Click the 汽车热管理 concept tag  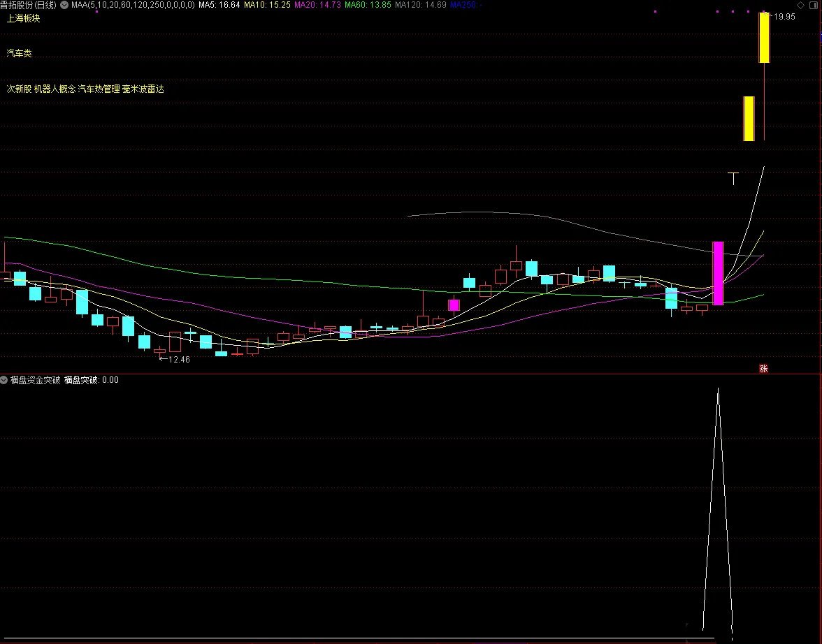pos(99,89)
